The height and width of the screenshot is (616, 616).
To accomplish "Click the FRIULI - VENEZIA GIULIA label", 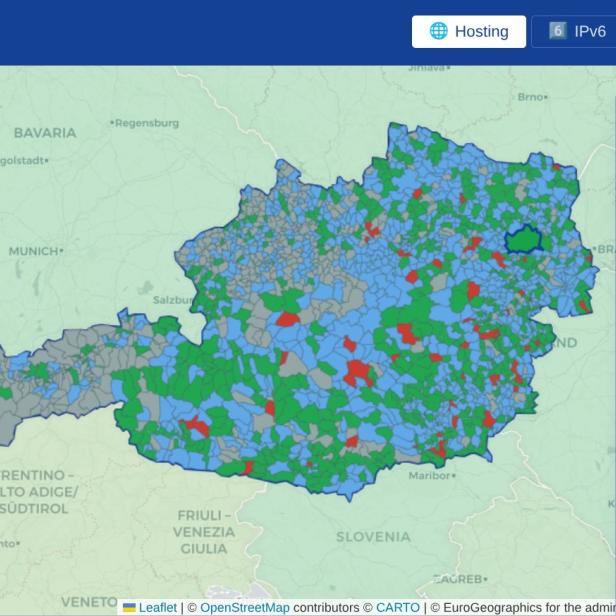I will tap(204, 532).
